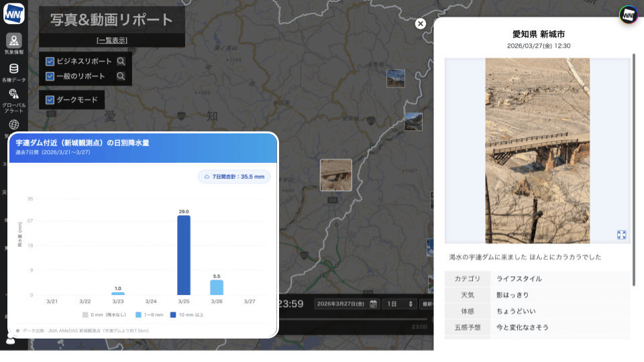The image size is (644, 362).
Task: Click the calendar icon in date field
Action: [x=373, y=304]
